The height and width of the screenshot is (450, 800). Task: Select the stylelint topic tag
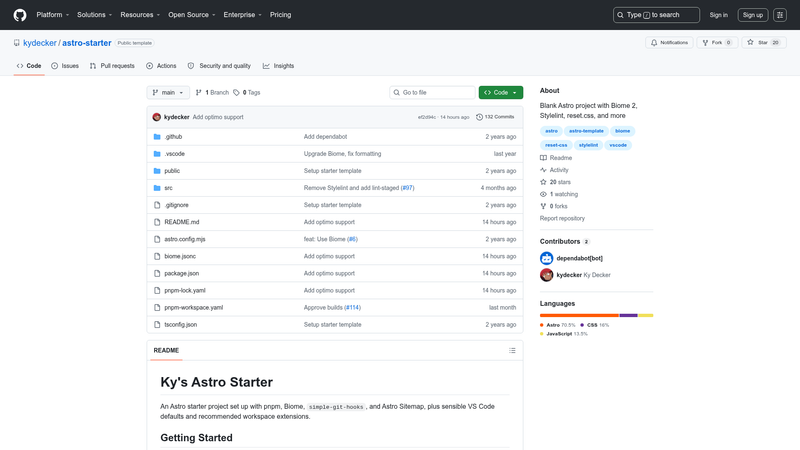click(x=588, y=145)
